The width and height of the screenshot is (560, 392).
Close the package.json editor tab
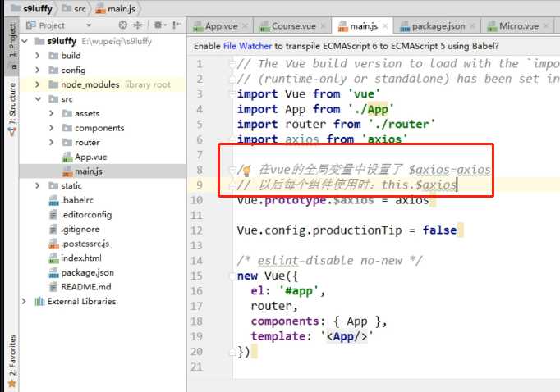click(472, 25)
